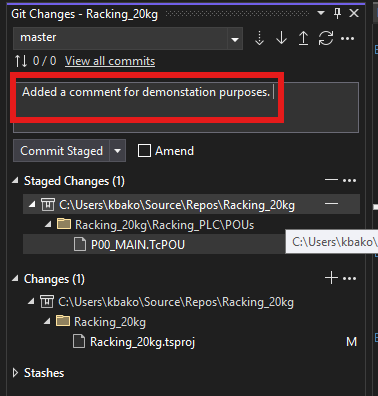Open Git Changes window options dropdown arrow
The image size is (378, 396).
(321, 13)
